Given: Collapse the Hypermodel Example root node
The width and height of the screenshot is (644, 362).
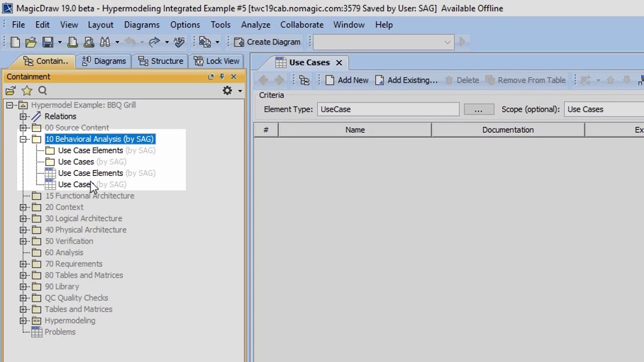Looking at the screenshot, I should (10, 105).
